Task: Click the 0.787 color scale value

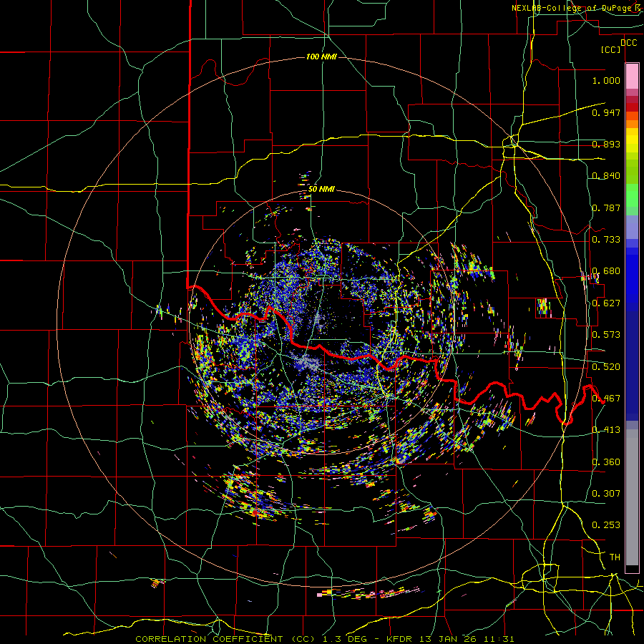Action: [606, 208]
